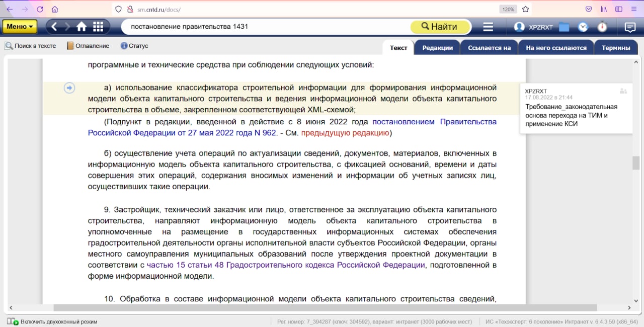Click the comment date 17.08.2022 в 21:44

[x=549, y=97]
